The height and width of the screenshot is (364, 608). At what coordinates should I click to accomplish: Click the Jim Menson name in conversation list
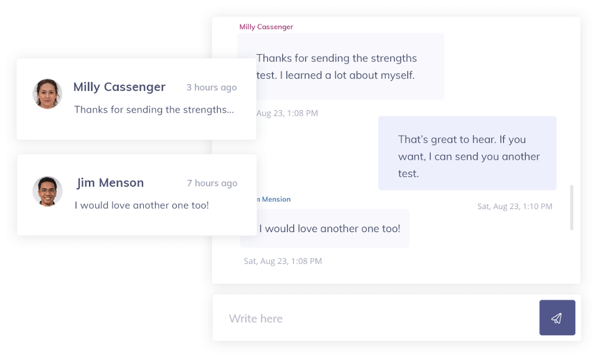[110, 183]
